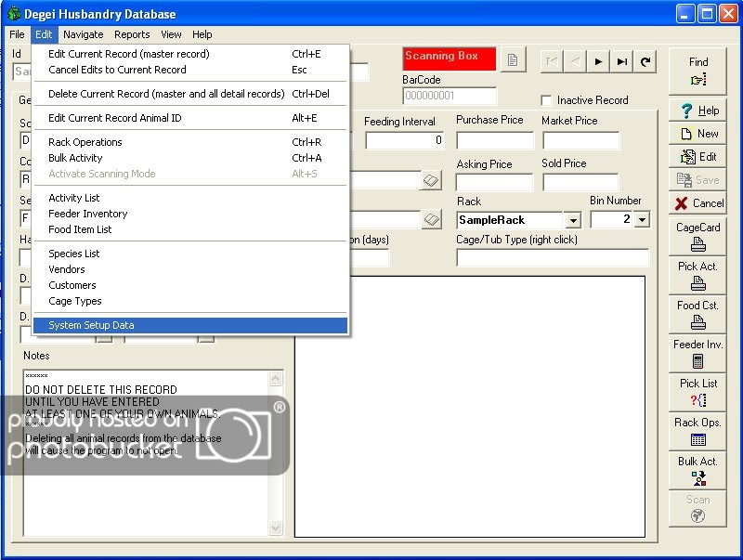The height and width of the screenshot is (560, 743).
Task: Click the document icon beside Scanning Box
Action: [x=514, y=60]
